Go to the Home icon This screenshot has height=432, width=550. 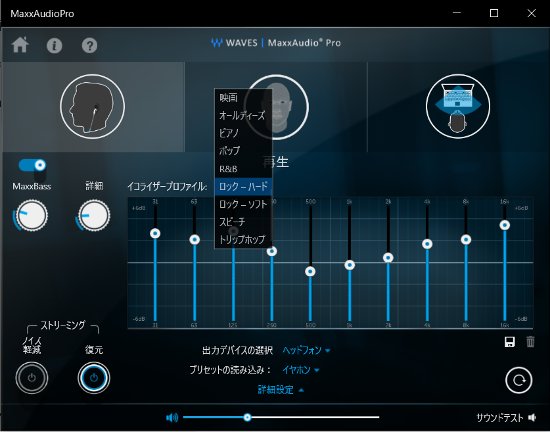coord(20,45)
